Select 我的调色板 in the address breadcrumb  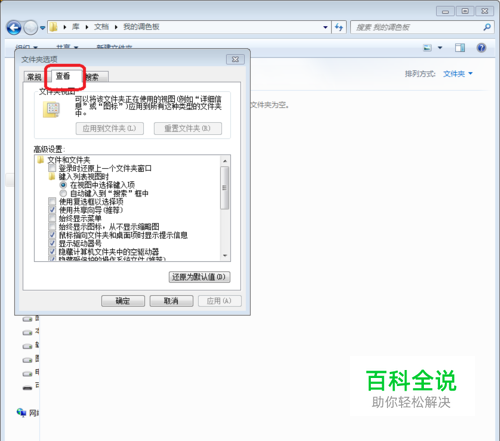tap(141, 27)
